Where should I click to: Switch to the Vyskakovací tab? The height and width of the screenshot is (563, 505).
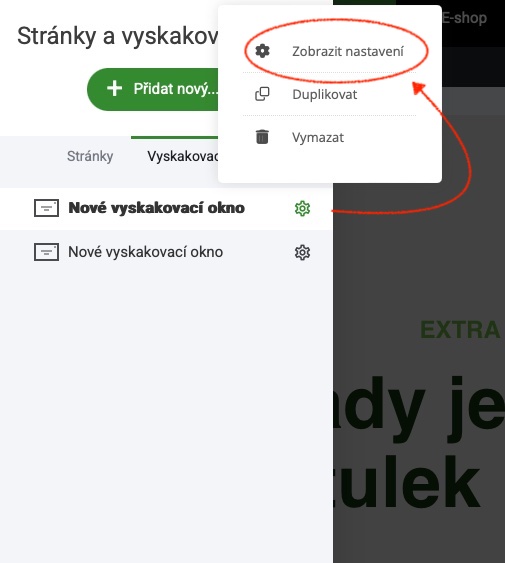coord(182,156)
